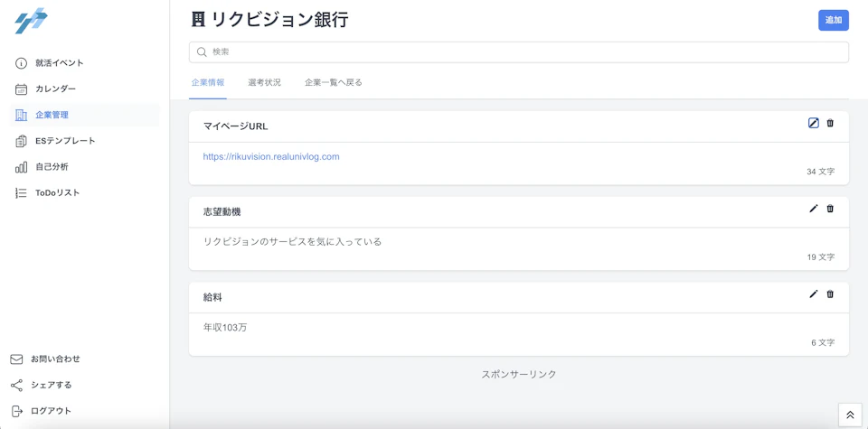
Task: Edit the 志望動機 card with pencil icon
Action: click(x=813, y=209)
